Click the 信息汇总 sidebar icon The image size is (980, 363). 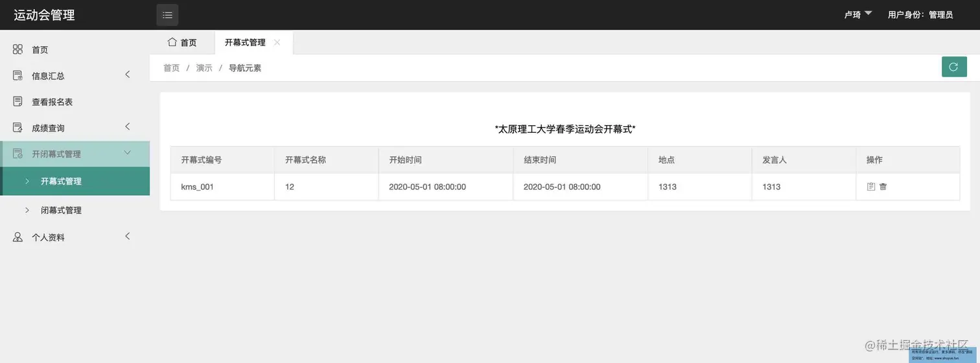(x=18, y=76)
